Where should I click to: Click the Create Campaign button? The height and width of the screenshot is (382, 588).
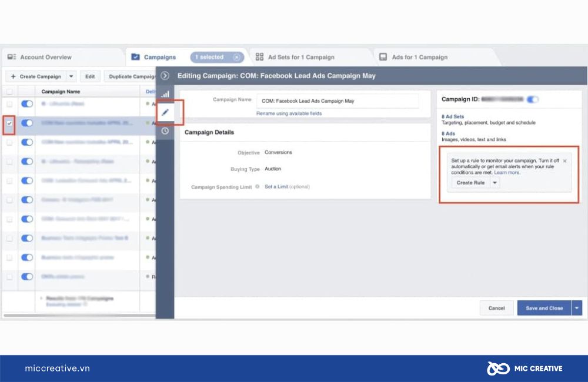36,76
